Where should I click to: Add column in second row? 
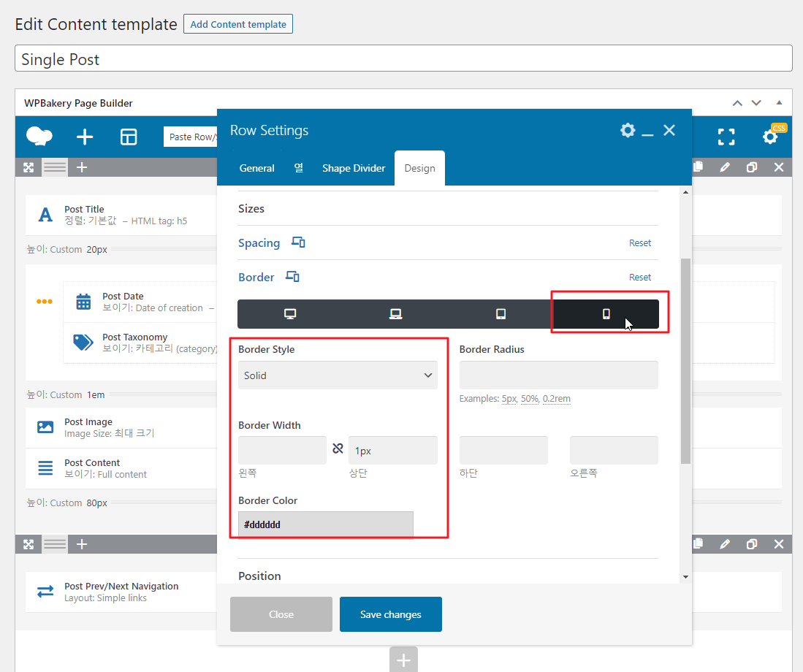(x=82, y=544)
